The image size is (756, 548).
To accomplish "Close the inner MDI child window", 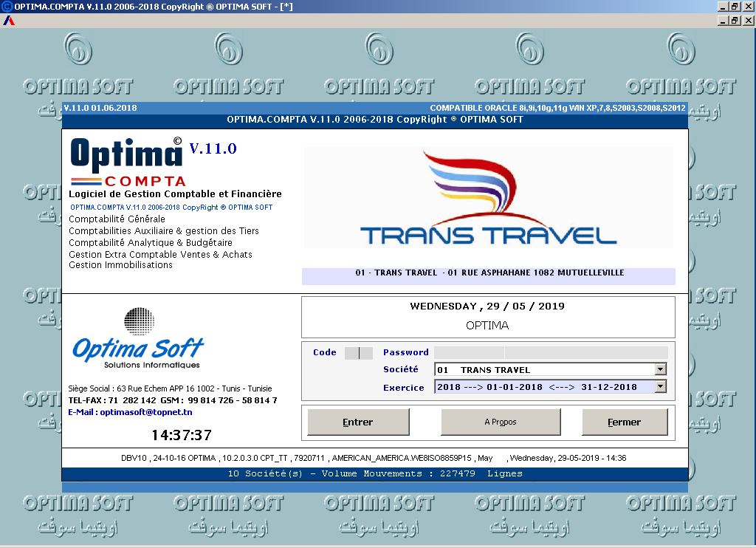I will click(748, 20).
